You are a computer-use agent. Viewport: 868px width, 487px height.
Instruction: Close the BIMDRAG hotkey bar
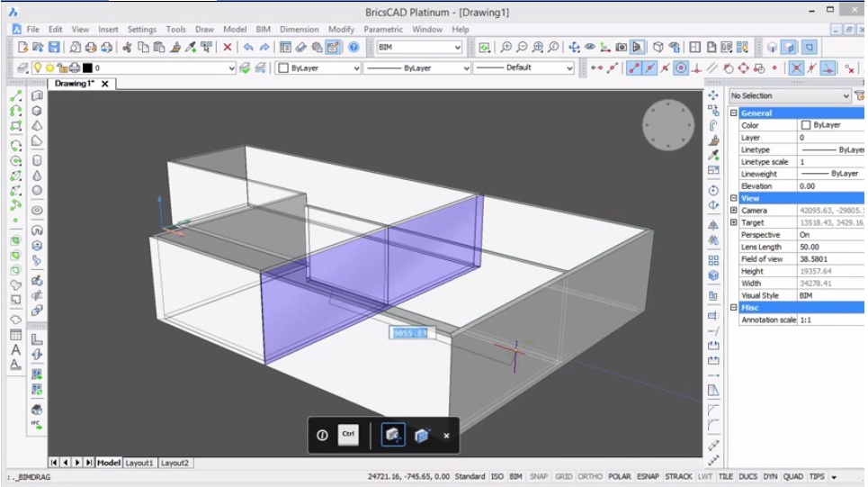point(446,436)
